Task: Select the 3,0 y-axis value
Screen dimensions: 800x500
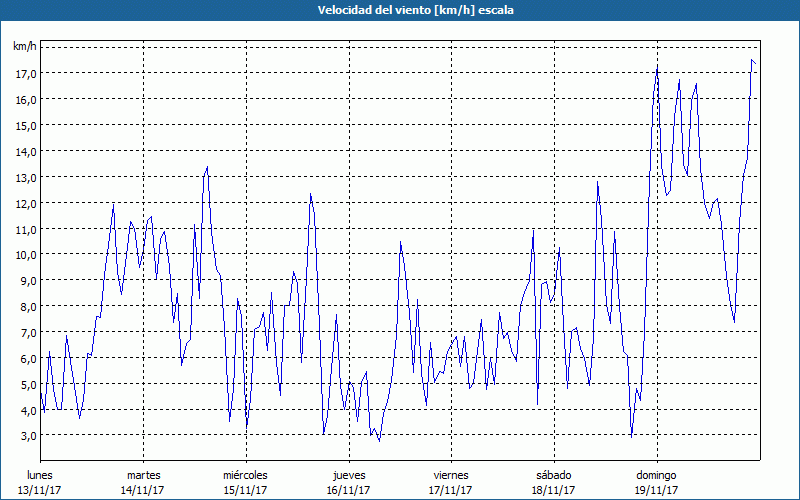Action: tap(26, 436)
